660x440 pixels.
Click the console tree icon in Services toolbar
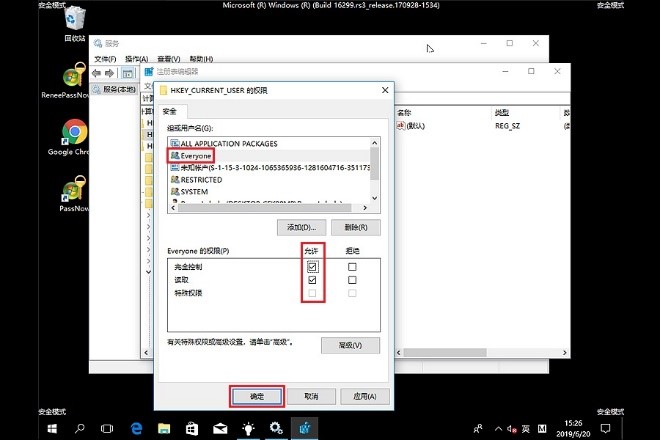(127, 74)
